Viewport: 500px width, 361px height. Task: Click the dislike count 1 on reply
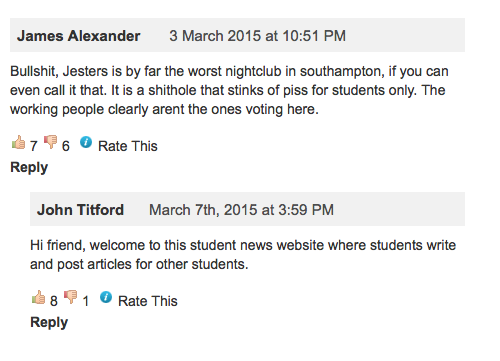tap(86, 301)
